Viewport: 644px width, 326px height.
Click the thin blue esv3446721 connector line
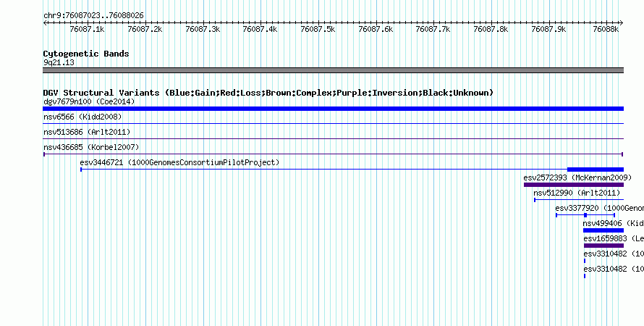323,170
